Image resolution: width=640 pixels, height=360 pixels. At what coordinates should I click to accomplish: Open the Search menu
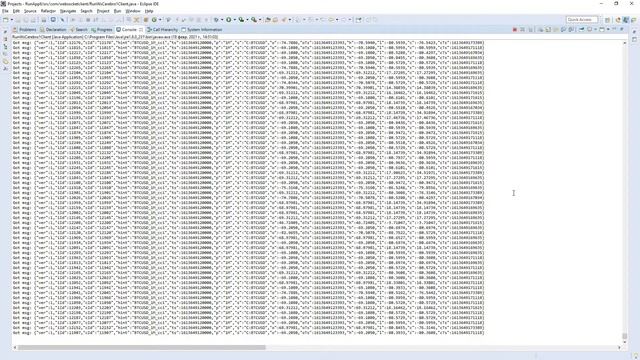click(x=86, y=11)
